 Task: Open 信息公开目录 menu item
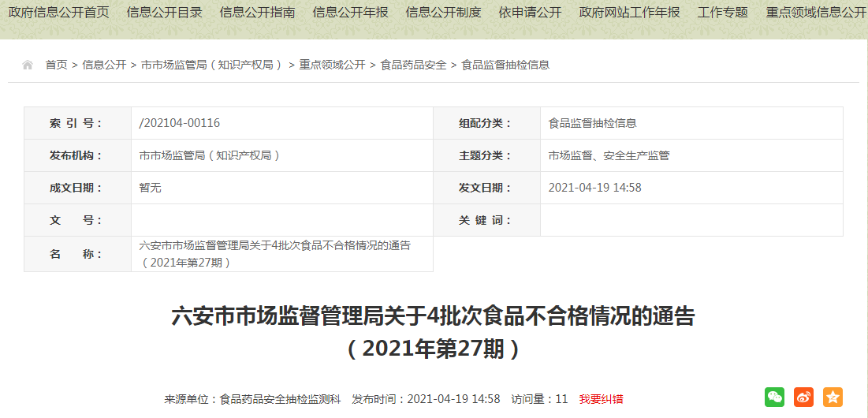click(x=165, y=12)
